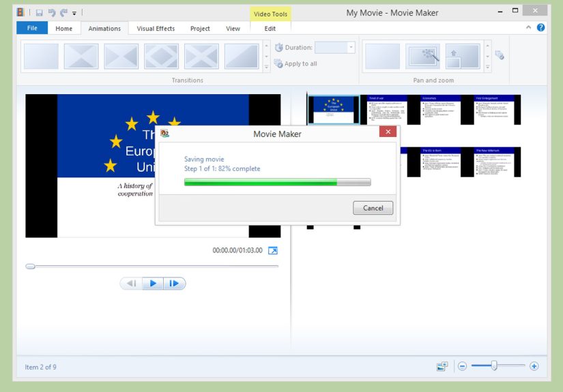
Task: Expand the Pan and zoom gallery
Action: tap(488, 67)
